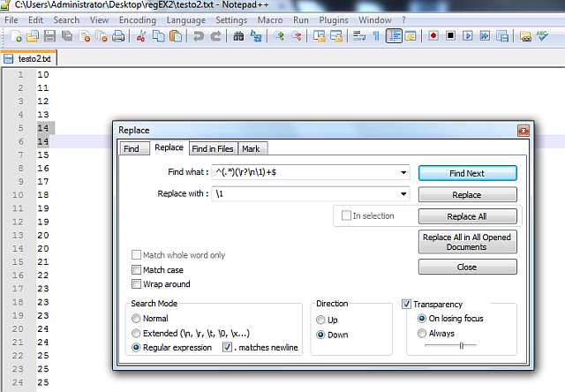Open the Plugins menu

click(334, 20)
